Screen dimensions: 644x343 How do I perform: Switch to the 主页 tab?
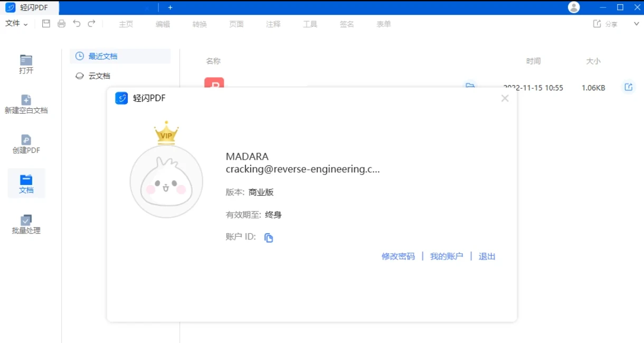click(126, 24)
